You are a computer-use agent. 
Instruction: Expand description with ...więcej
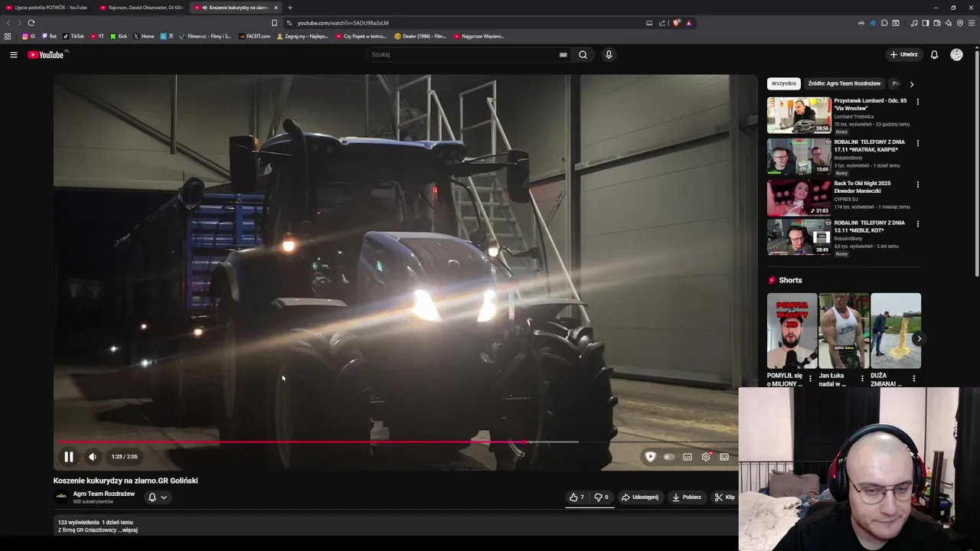(129, 530)
